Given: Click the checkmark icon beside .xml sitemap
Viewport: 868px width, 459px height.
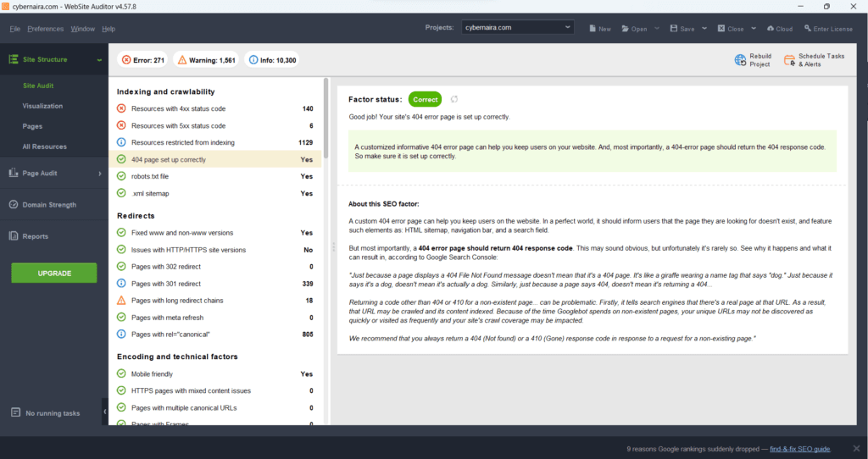Looking at the screenshot, I should (x=121, y=193).
